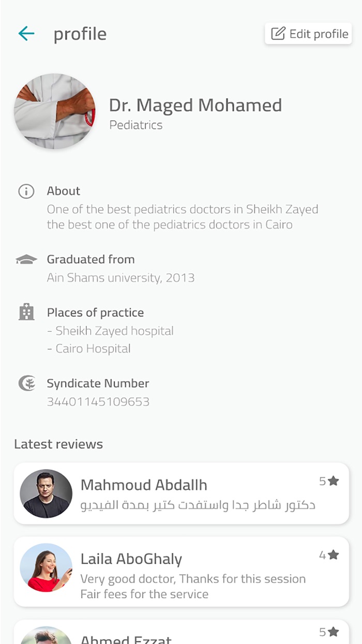
Task: Open Mahmoud Abdallh's avatar photo
Action: [x=46, y=493]
